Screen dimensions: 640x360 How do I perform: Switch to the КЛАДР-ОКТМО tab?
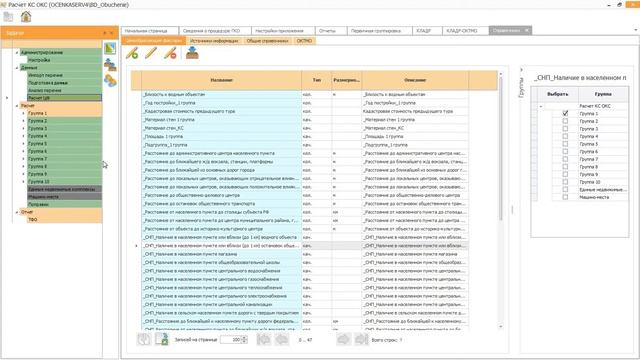point(466,31)
